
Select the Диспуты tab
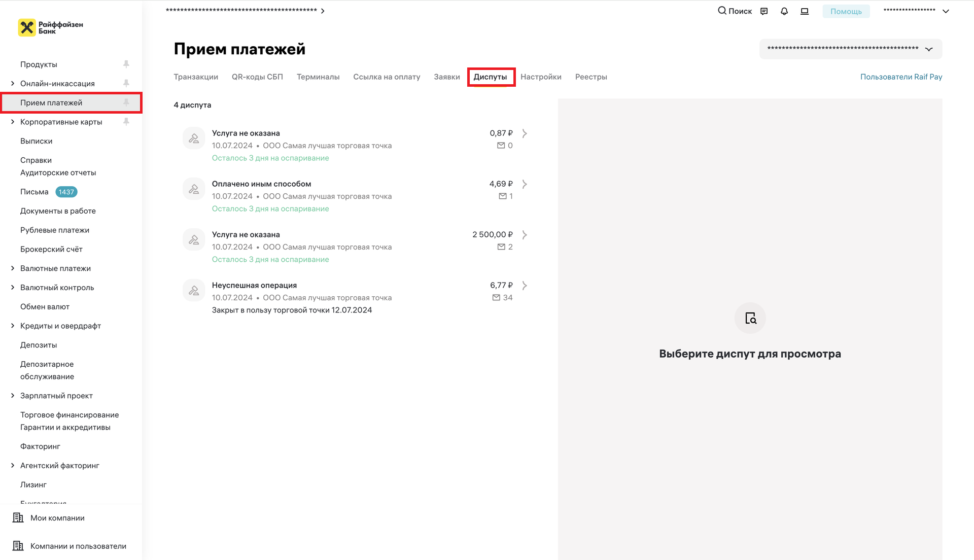pyautogui.click(x=490, y=77)
